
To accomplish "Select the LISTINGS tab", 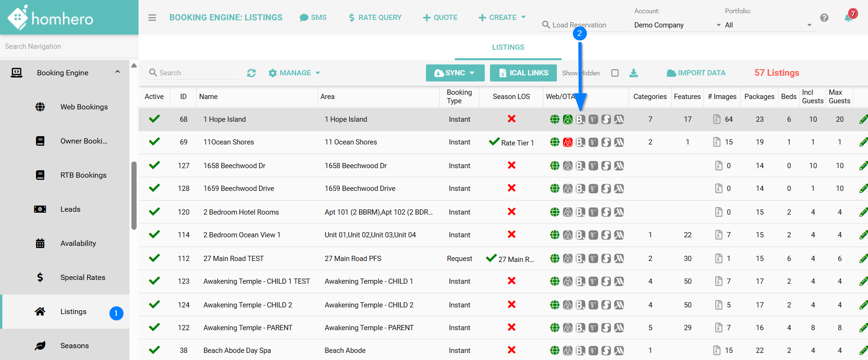I will 508,47.
